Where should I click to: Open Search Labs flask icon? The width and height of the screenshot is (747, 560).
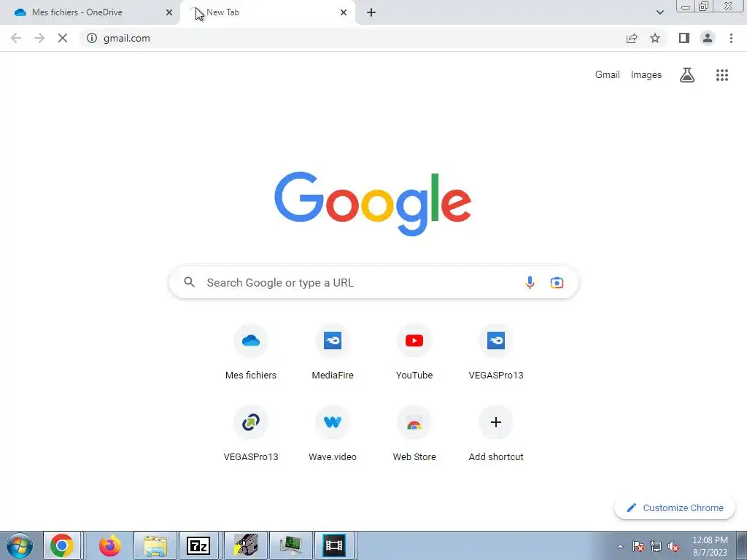[x=687, y=75]
